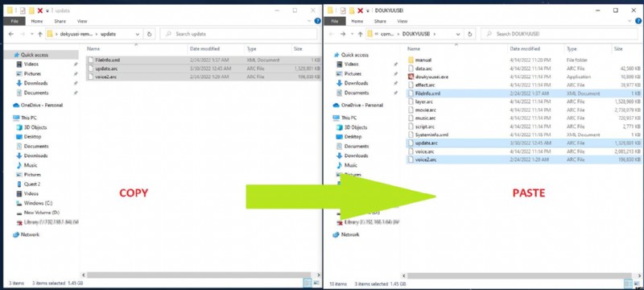Click the Refresh icon in the update window
Image resolution: width=644 pixels, height=290 pixels.
149,34
